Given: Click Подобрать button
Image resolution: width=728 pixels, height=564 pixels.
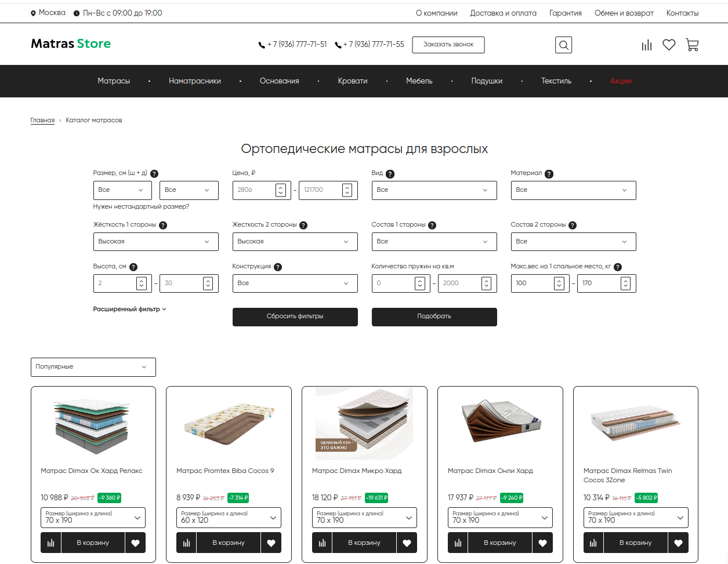Looking at the screenshot, I should (x=434, y=316).
